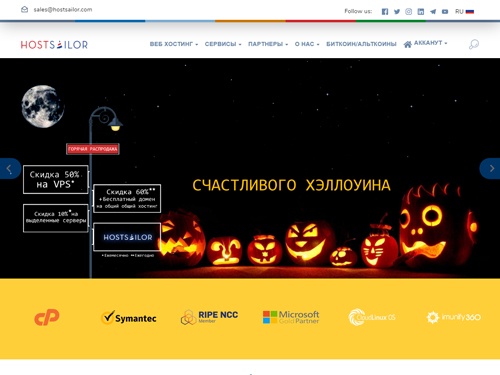Click the Скидка 60% shared hosting sign
The image size is (500, 375).
pos(127,198)
